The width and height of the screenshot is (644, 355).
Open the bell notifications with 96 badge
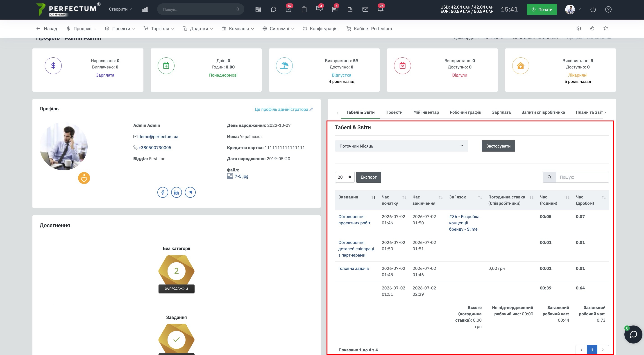381,9
